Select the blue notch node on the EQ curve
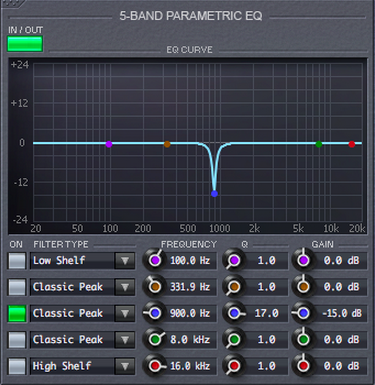Screen dimensions: 375x385 pyautogui.click(x=214, y=194)
